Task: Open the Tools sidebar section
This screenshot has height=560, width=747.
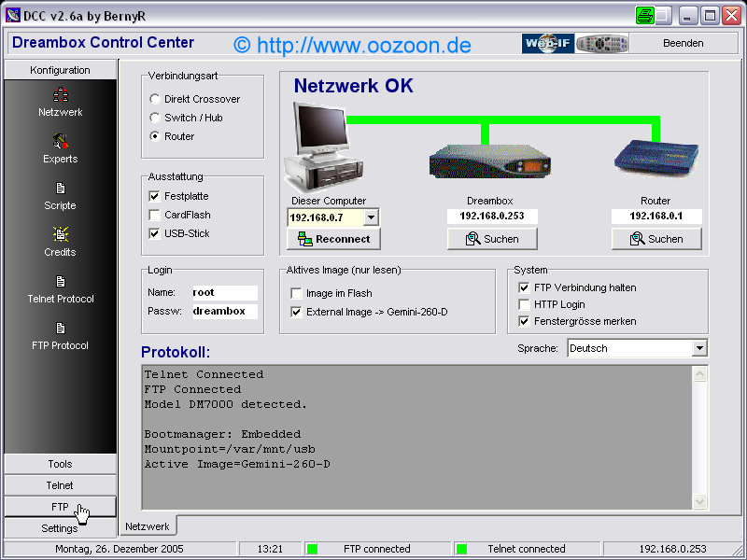Action: point(60,464)
